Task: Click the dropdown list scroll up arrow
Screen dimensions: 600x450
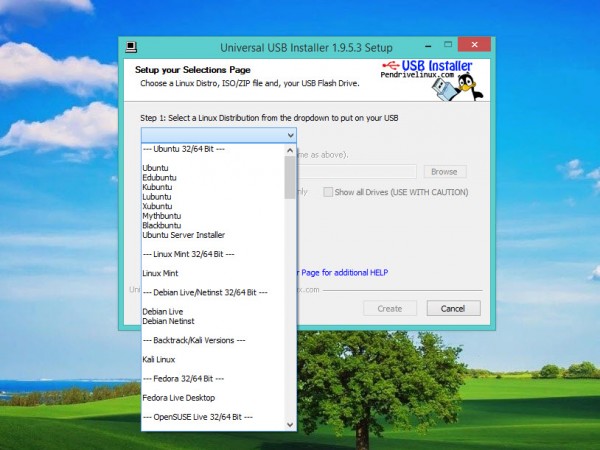Action: pos(290,150)
